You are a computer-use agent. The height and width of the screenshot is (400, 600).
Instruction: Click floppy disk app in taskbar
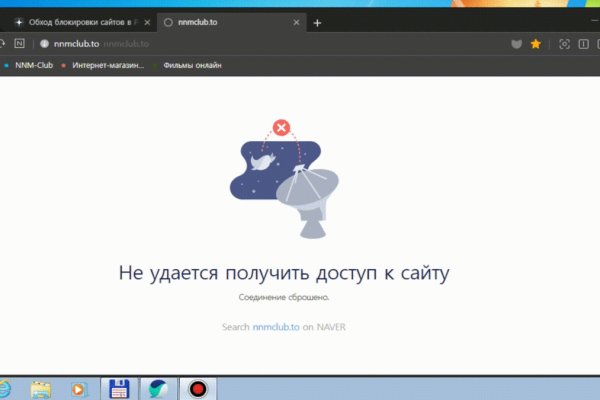[119, 388]
